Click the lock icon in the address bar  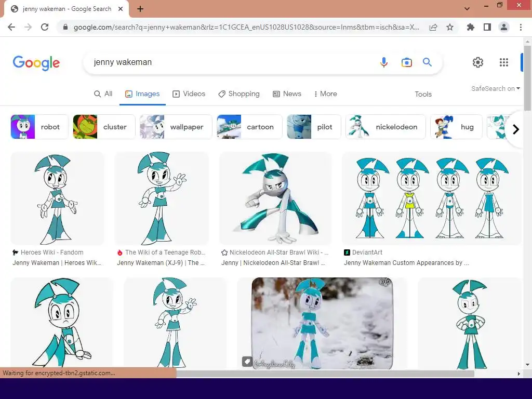65,27
